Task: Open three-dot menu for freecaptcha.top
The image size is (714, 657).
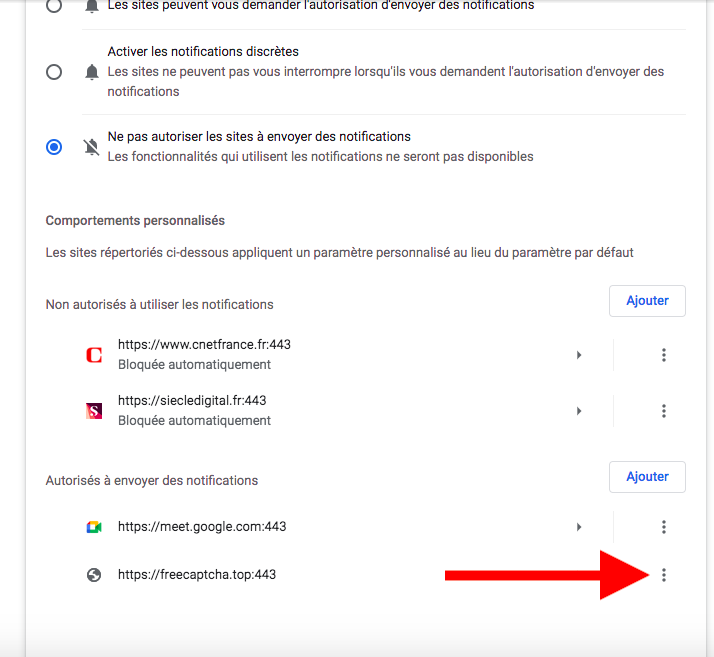Action: tap(663, 575)
